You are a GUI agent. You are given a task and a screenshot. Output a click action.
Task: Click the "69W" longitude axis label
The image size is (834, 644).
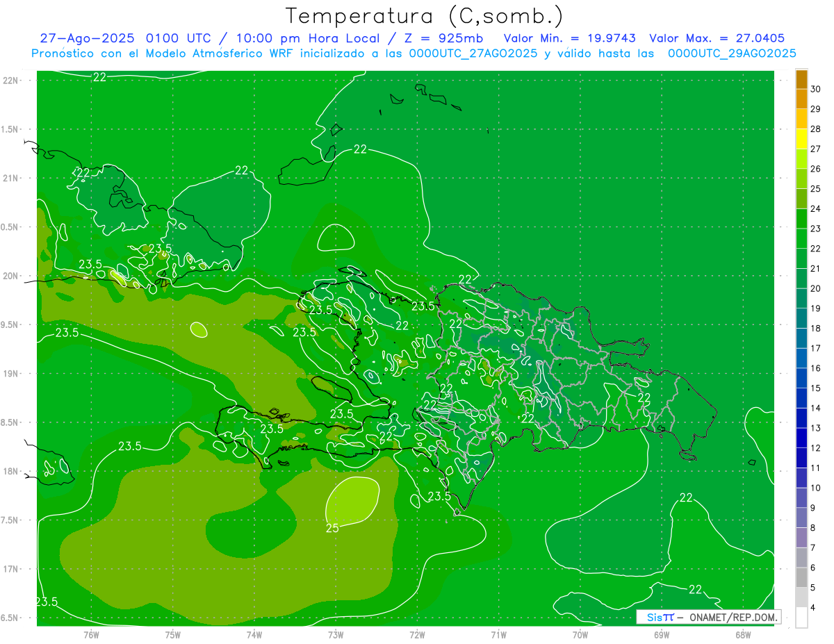pos(662,634)
